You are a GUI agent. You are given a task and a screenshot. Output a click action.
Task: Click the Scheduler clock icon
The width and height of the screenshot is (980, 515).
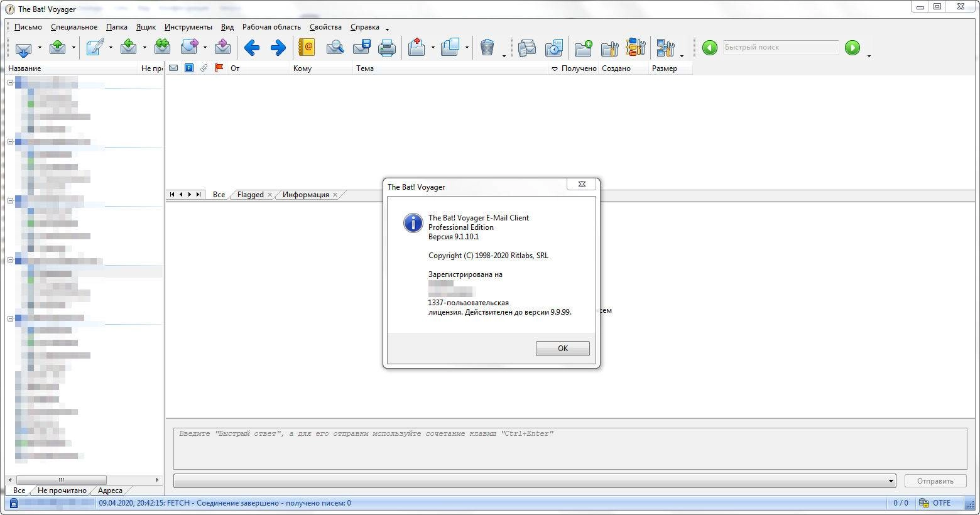click(x=553, y=48)
